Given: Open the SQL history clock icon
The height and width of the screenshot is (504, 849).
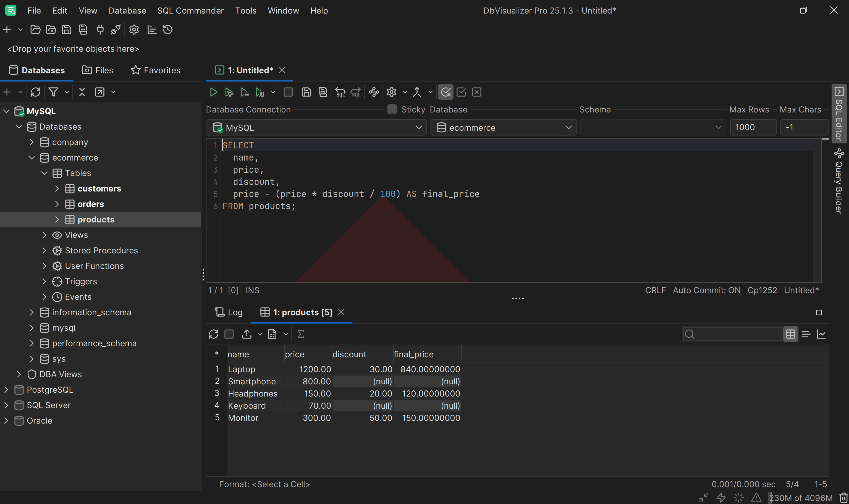Looking at the screenshot, I should pyautogui.click(x=168, y=30).
